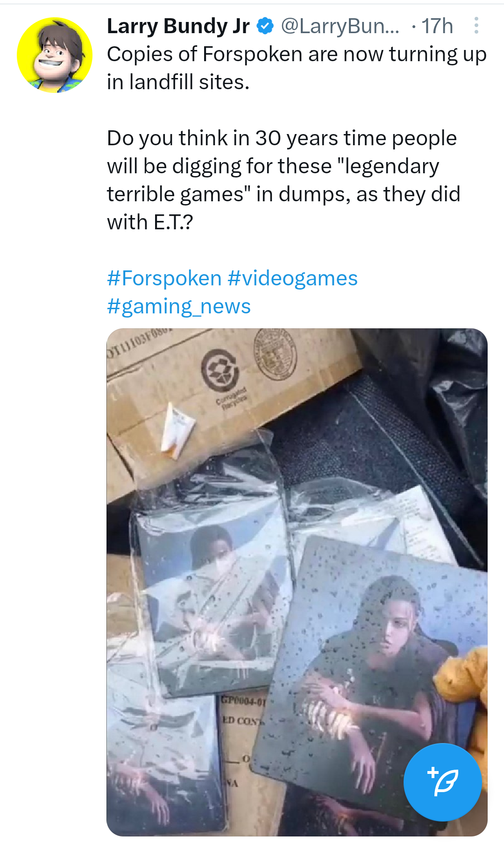The image size is (504, 843).
Task: Click the blue verified badge
Action: (265, 26)
